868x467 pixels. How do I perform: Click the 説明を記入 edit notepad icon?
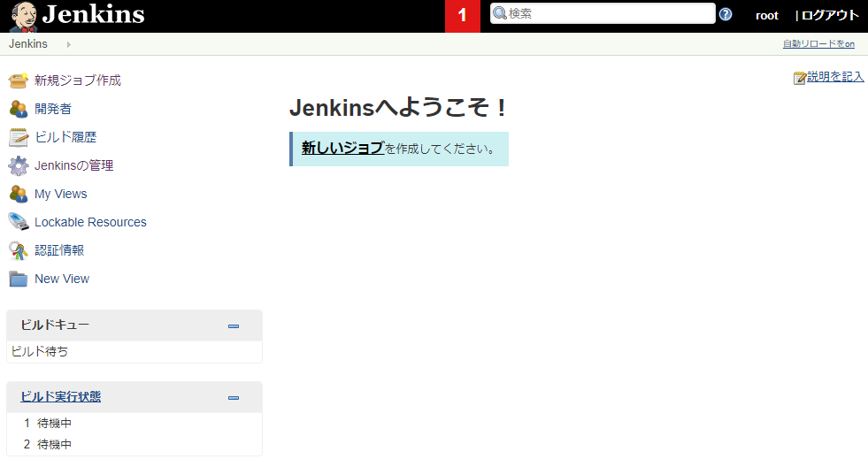tap(799, 78)
